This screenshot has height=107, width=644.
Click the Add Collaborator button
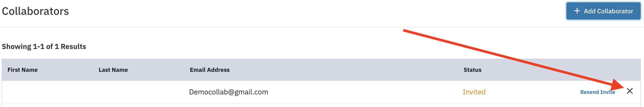pyautogui.click(x=603, y=11)
